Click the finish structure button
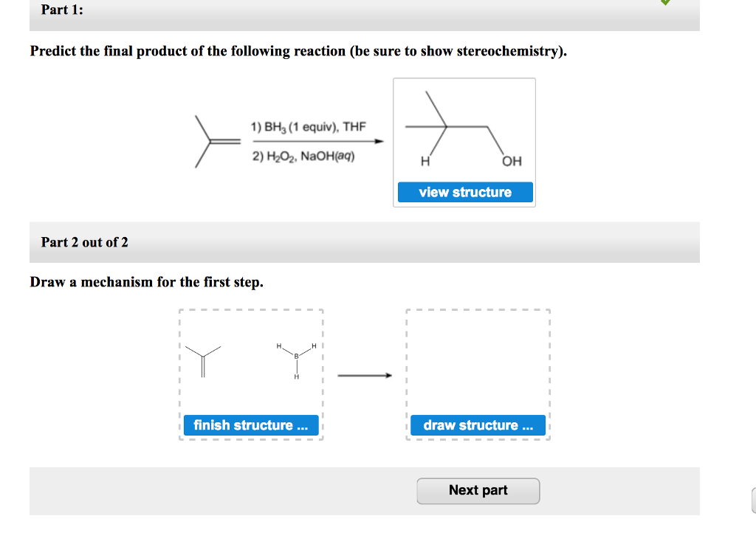This screenshot has height=550, width=756. point(250,425)
